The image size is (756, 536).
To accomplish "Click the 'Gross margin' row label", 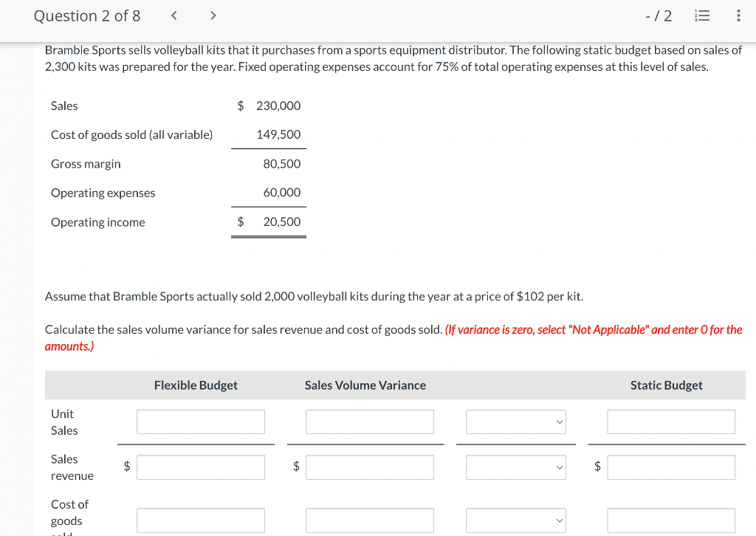I will point(86,164).
